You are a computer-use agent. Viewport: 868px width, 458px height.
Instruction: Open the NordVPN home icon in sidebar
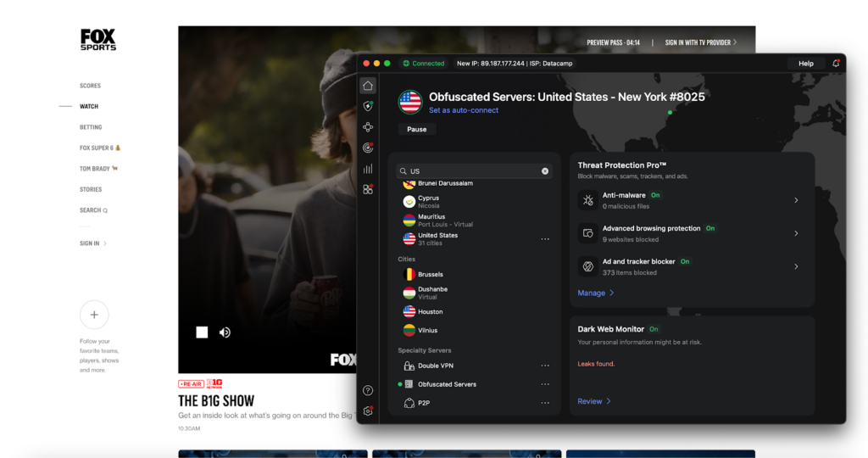coord(368,86)
